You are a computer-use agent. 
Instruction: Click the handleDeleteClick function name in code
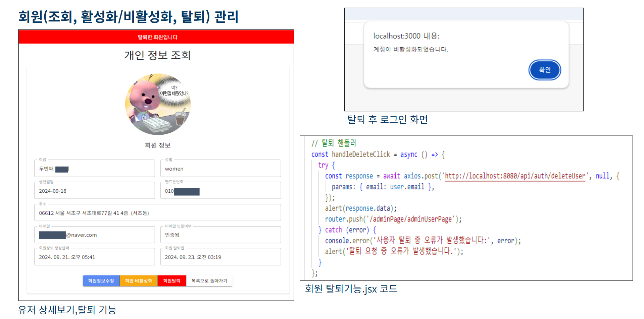coord(361,154)
